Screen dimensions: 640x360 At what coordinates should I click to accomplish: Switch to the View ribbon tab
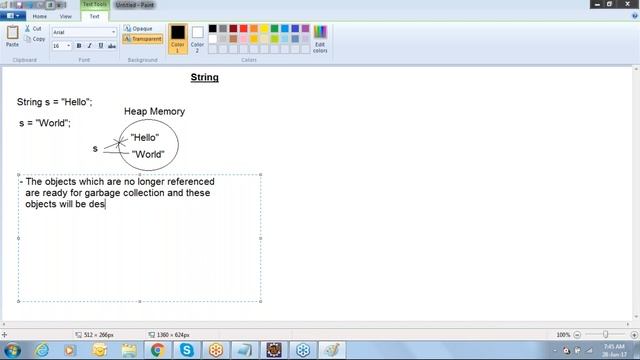(66, 16)
